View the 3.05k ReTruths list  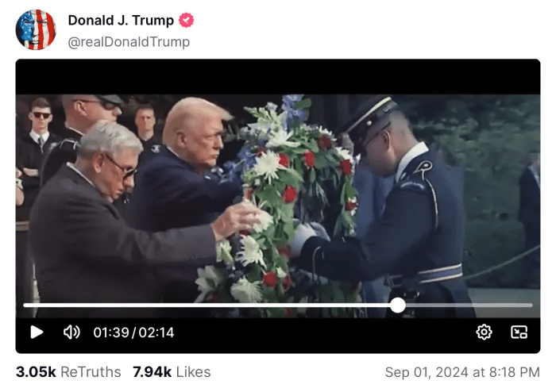tap(68, 372)
